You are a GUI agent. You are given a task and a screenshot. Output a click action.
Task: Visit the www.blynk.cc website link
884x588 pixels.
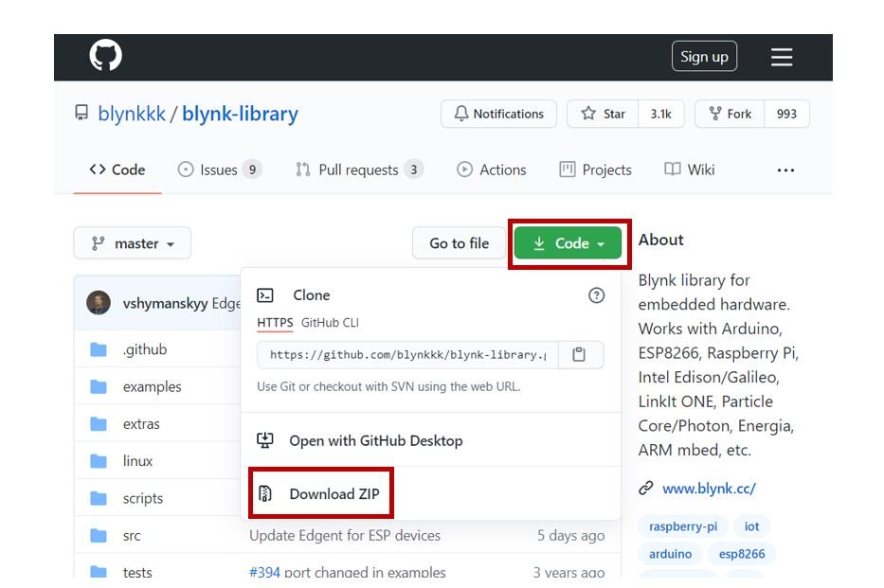710,489
